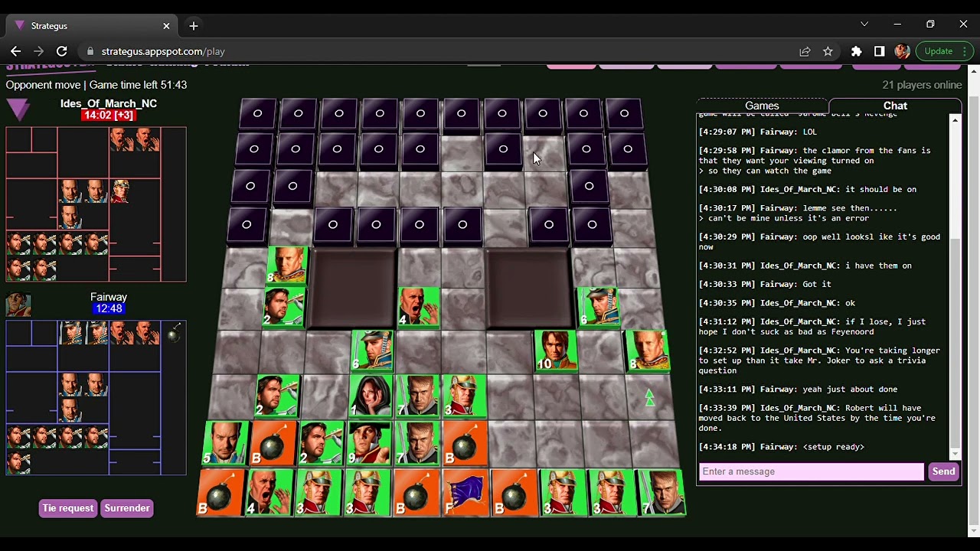This screenshot has width=980, height=551.
Task: Open the tab search chevron in the title bar
Action: [864, 24]
